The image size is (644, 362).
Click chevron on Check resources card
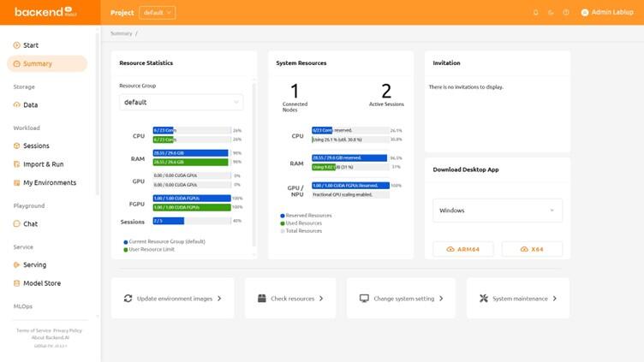pyautogui.click(x=321, y=299)
